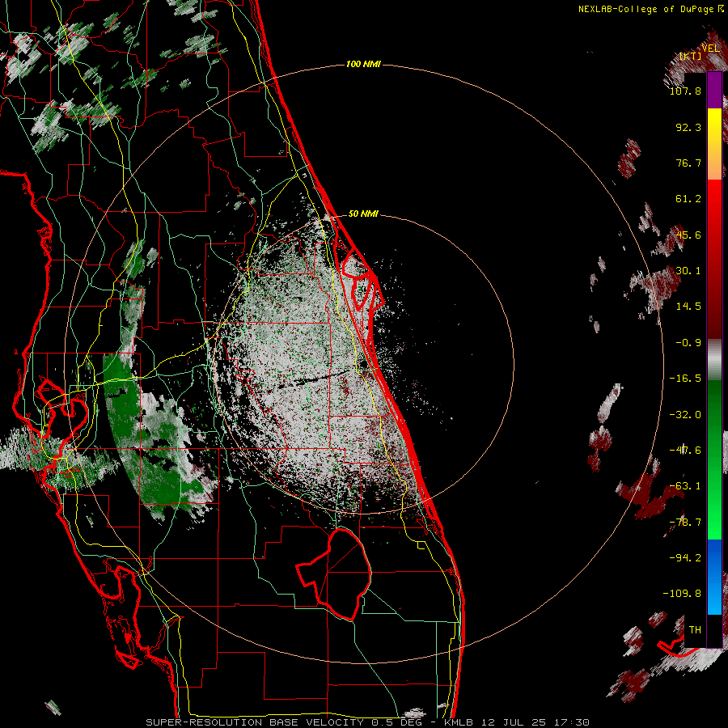This screenshot has width=728, height=728.
Task: Click the KMLB 12 JUL 25 17:30 timestamp
Action: (517, 722)
